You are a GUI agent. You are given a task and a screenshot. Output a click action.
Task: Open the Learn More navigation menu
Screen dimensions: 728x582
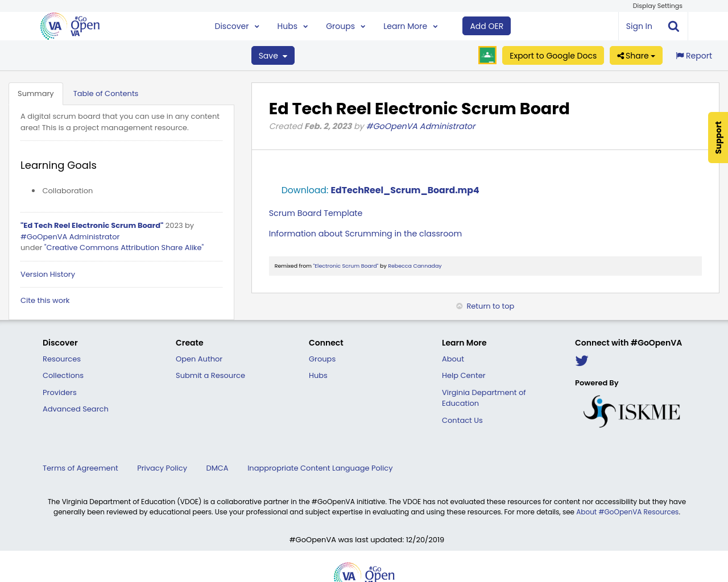click(x=409, y=26)
